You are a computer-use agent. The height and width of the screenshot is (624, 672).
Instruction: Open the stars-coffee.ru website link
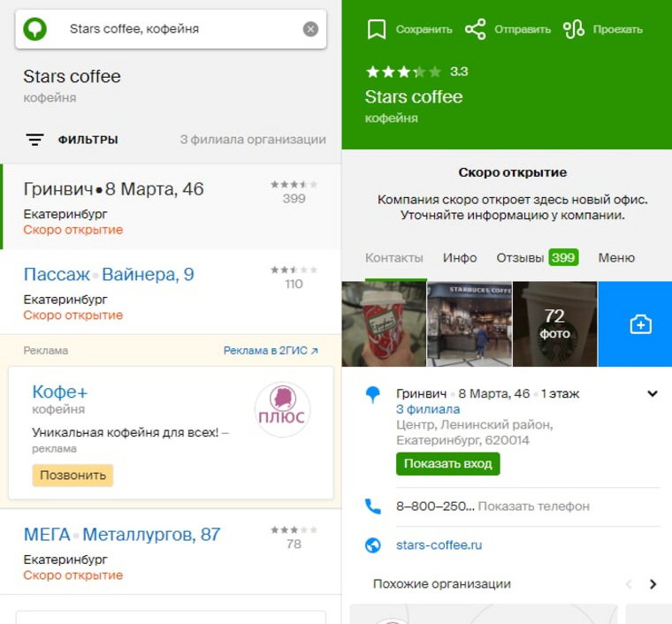(439, 545)
